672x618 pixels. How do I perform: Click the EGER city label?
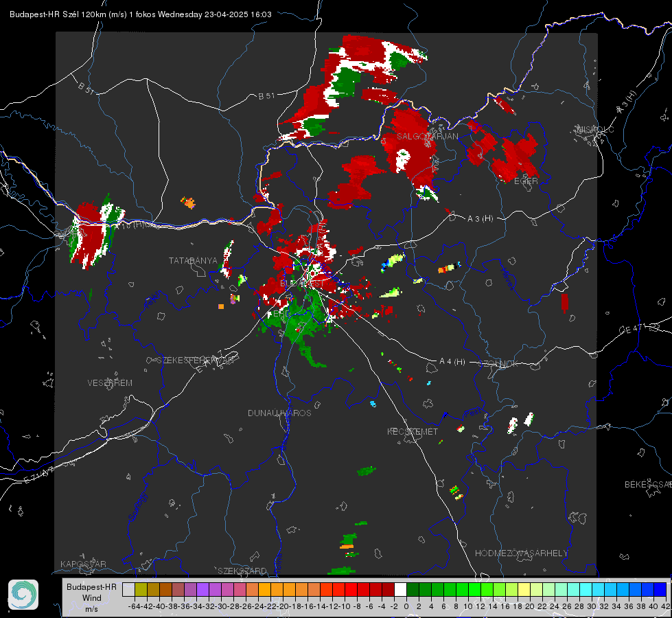[526, 181]
